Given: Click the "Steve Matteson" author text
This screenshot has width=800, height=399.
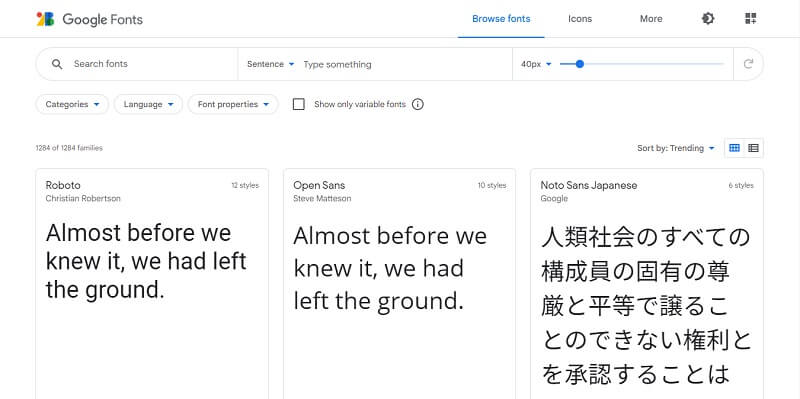Looking at the screenshot, I should pos(322,198).
